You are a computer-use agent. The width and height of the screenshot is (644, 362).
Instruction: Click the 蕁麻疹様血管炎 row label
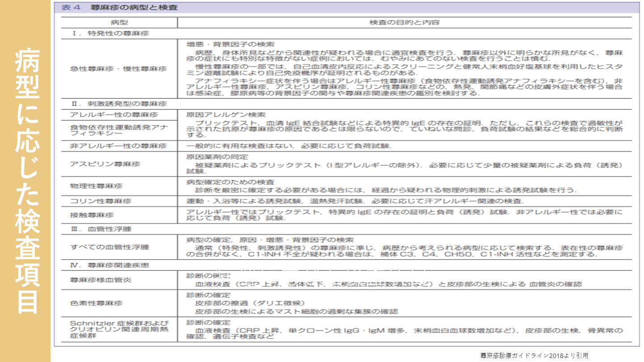click(x=101, y=280)
